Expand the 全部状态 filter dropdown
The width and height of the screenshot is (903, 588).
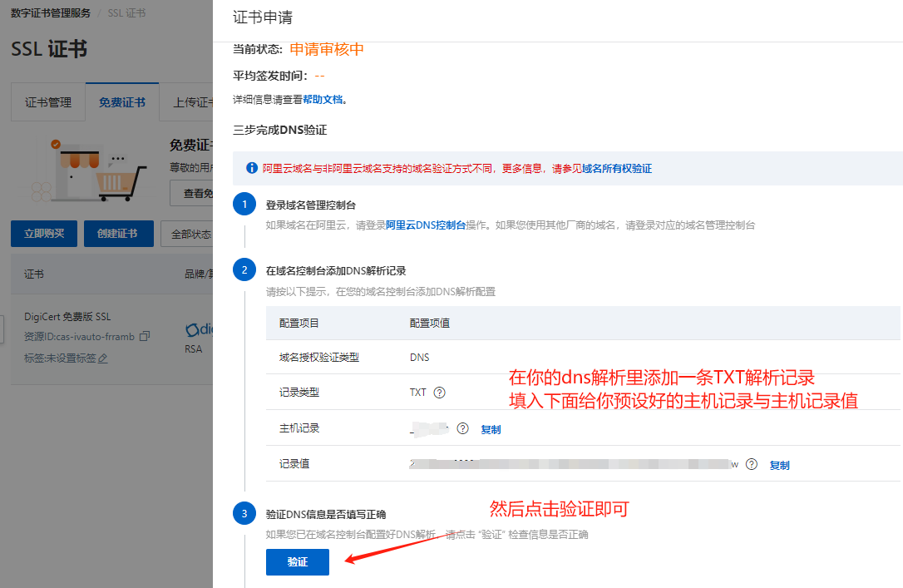(188, 234)
